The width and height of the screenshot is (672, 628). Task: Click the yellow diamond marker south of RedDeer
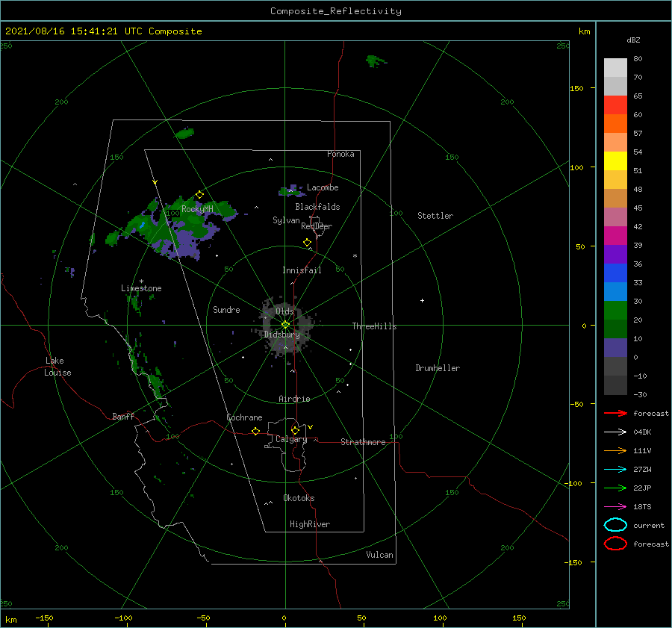(x=307, y=243)
